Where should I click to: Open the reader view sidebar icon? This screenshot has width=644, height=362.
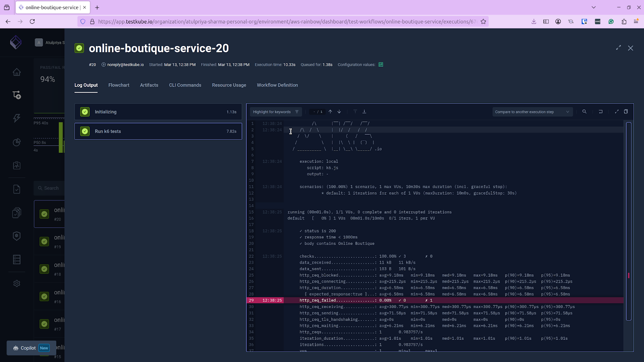(546, 22)
